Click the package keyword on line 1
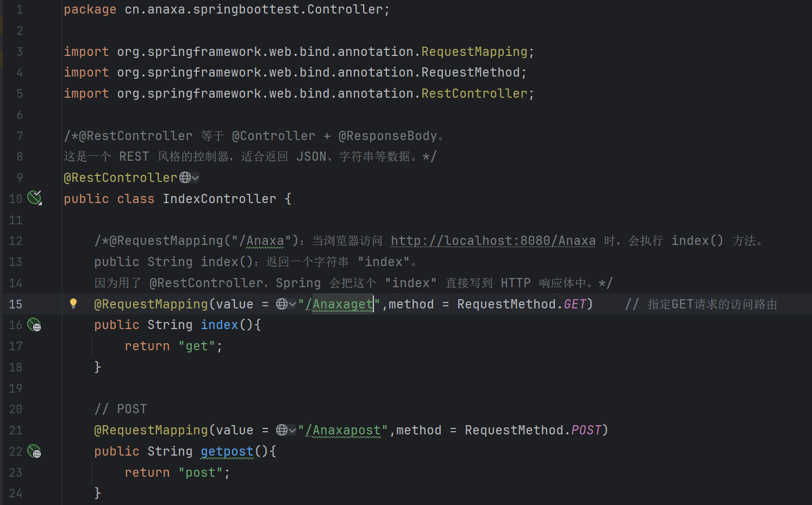 pyautogui.click(x=90, y=9)
